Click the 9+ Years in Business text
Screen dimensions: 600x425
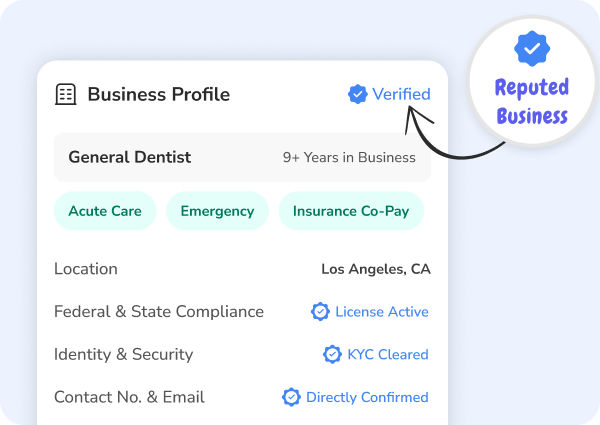[349, 157]
